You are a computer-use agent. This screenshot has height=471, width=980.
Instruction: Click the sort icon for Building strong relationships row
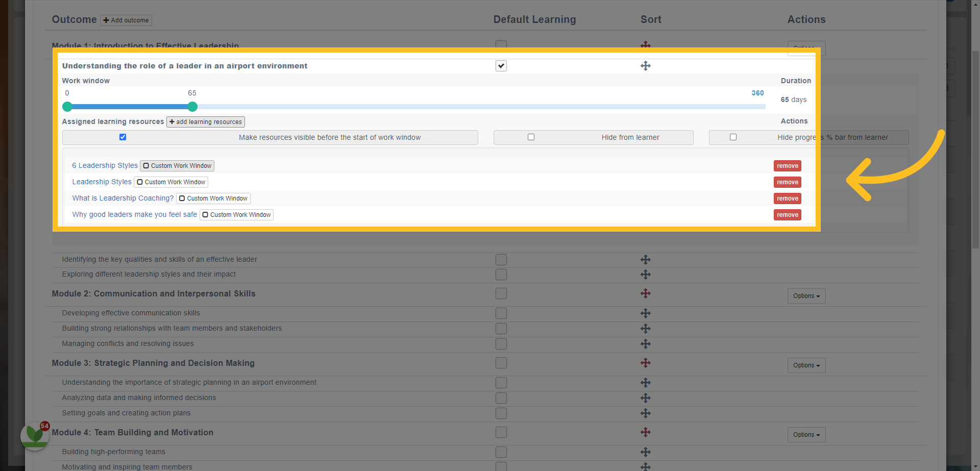click(x=645, y=329)
